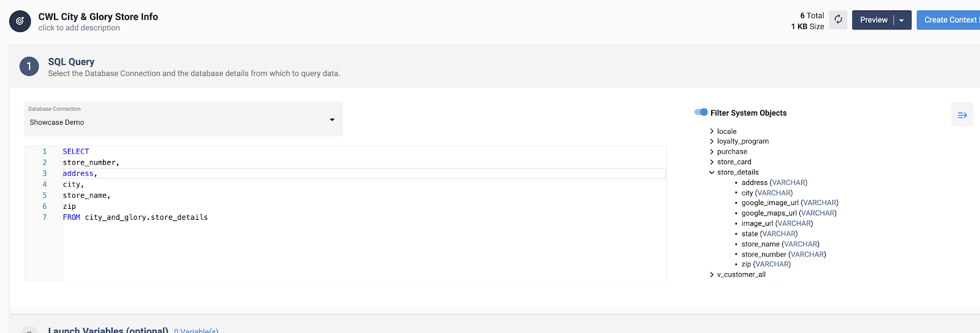The height and width of the screenshot is (333, 980).
Task: Expand the loyalty_program table
Action: (x=712, y=141)
